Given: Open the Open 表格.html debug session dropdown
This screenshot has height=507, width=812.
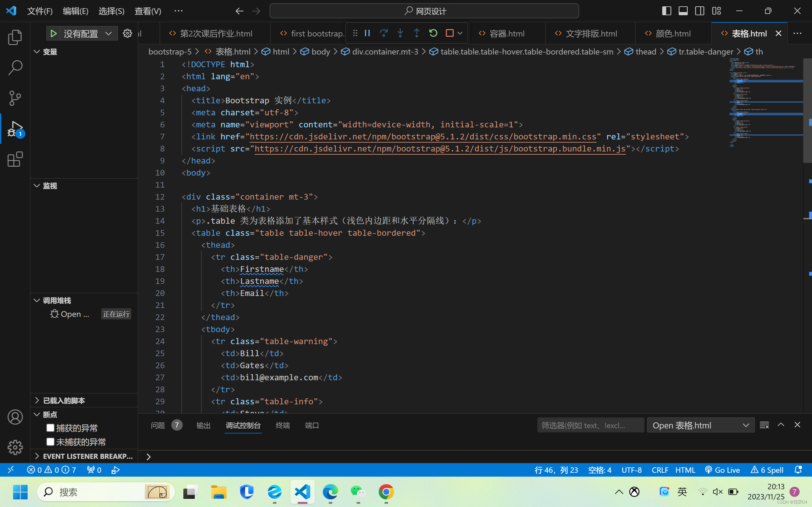Looking at the screenshot, I should (x=701, y=425).
